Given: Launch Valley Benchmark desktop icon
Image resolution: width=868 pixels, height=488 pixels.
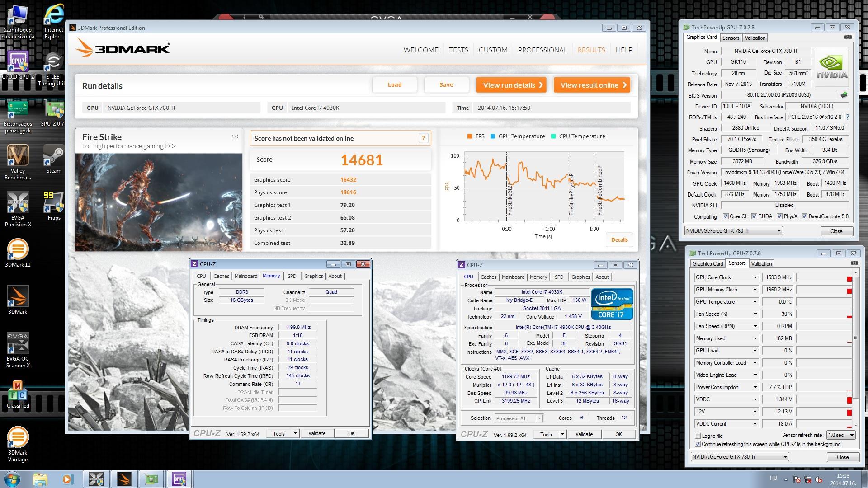Looking at the screenshot, I should (18, 162).
